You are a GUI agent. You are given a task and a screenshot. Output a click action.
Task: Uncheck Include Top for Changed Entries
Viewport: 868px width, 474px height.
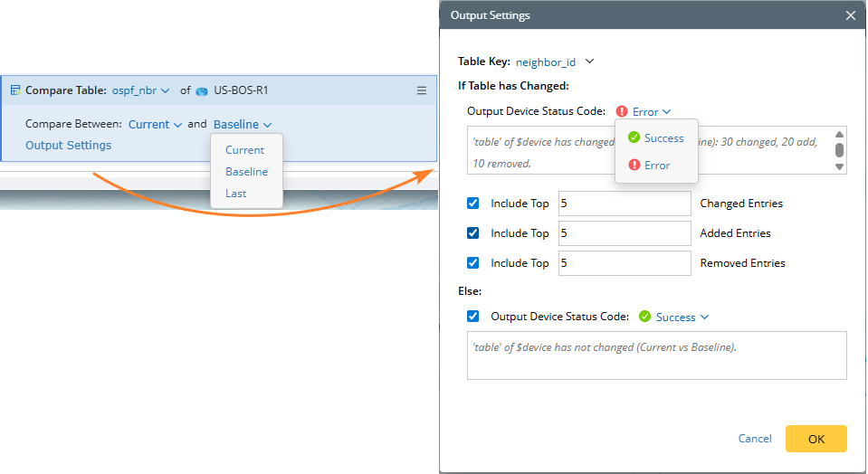pos(473,204)
